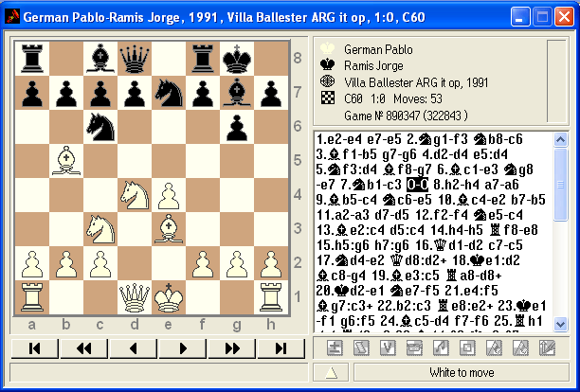Image resolution: width=580 pixels, height=392 pixels.
Task: Click the checkered board ECO icon
Action: (x=328, y=98)
